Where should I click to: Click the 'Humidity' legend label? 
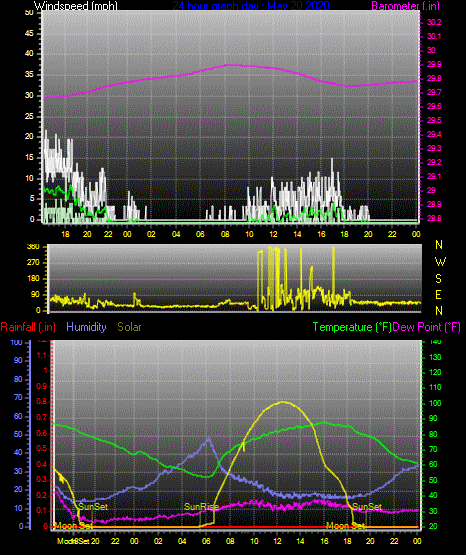86,327
